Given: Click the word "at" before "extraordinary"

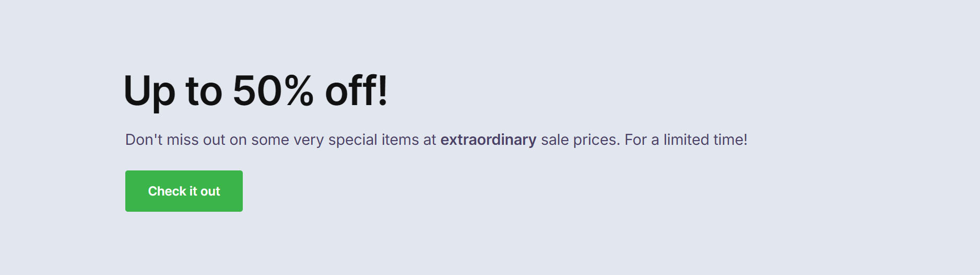Looking at the screenshot, I should coord(430,140).
